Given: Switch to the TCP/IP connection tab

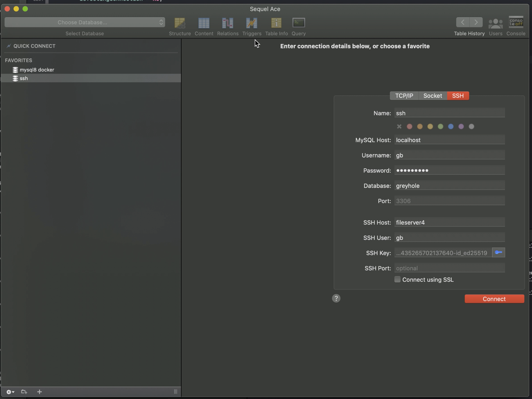Looking at the screenshot, I should [404, 96].
